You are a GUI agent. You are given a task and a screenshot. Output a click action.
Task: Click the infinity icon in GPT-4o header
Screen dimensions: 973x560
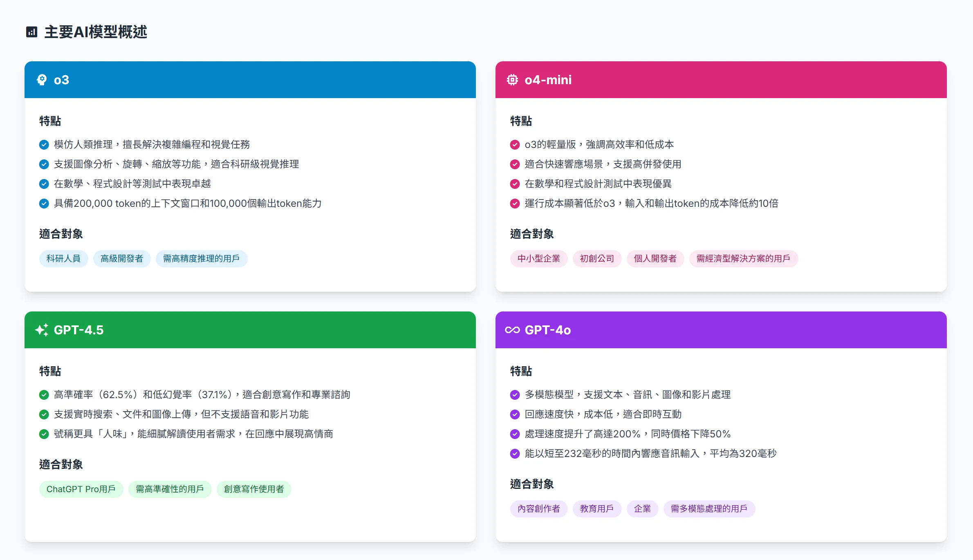pyautogui.click(x=512, y=330)
